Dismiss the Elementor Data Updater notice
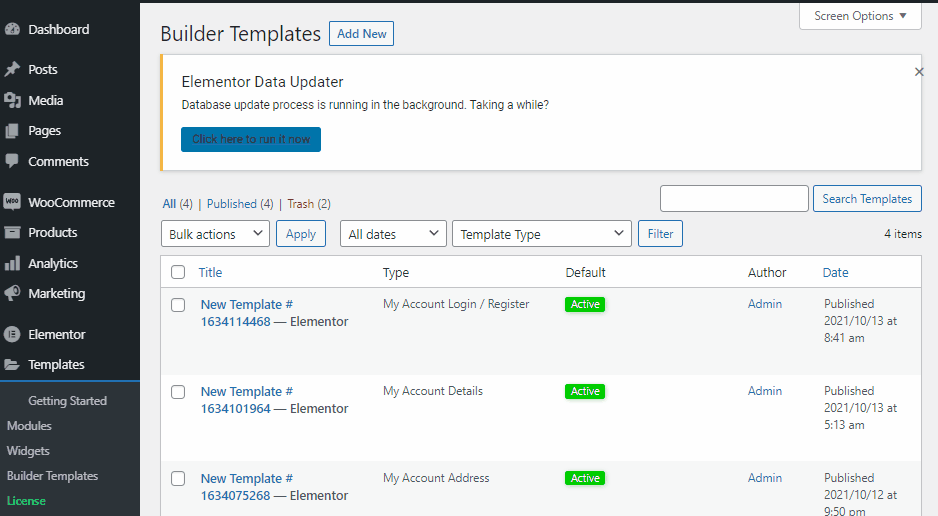Image resolution: width=938 pixels, height=516 pixels. [919, 72]
